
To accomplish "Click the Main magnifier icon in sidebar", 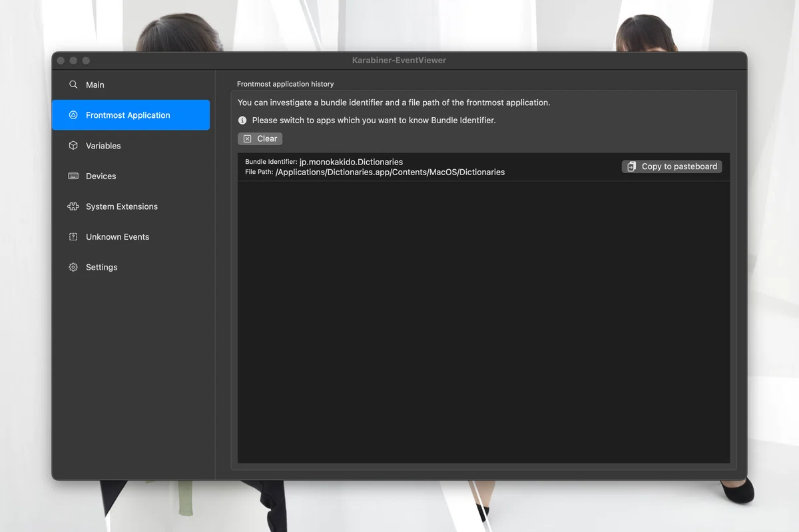I will click(x=73, y=85).
